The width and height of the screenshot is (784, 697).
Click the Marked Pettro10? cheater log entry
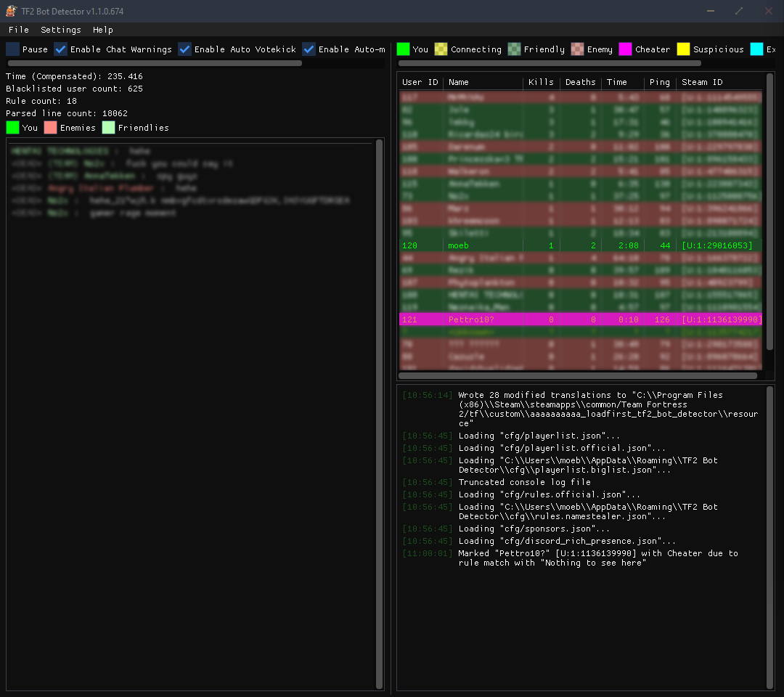pyautogui.click(x=598, y=558)
